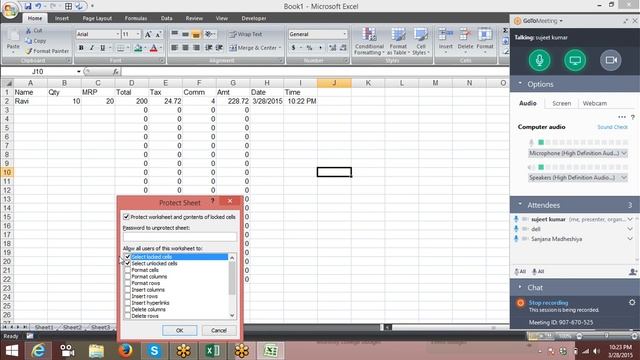
Task: Click the Stop recording link
Action: tap(548, 303)
